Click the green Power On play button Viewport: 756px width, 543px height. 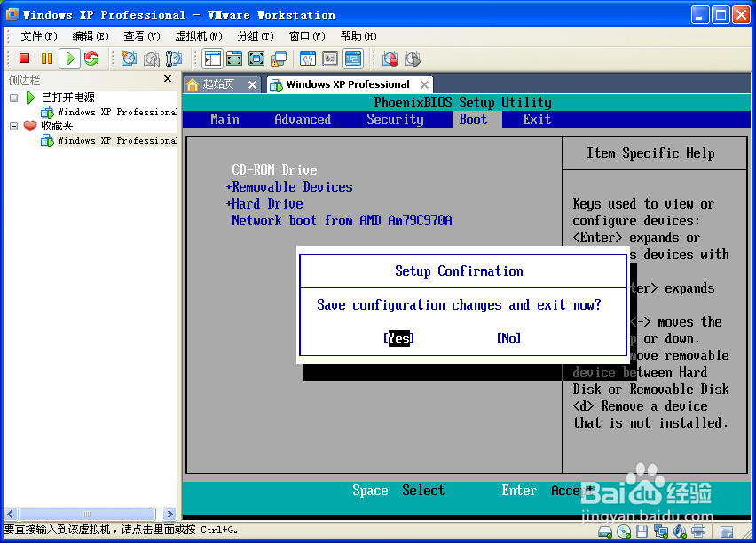70,59
